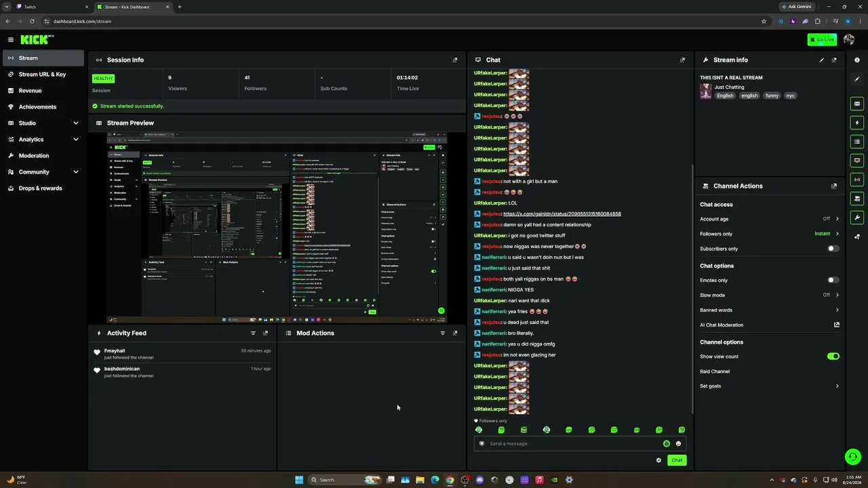Viewport: 868px width, 488px height.
Task: Turn off the Show view count switch
Action: [x=833, y=357]
